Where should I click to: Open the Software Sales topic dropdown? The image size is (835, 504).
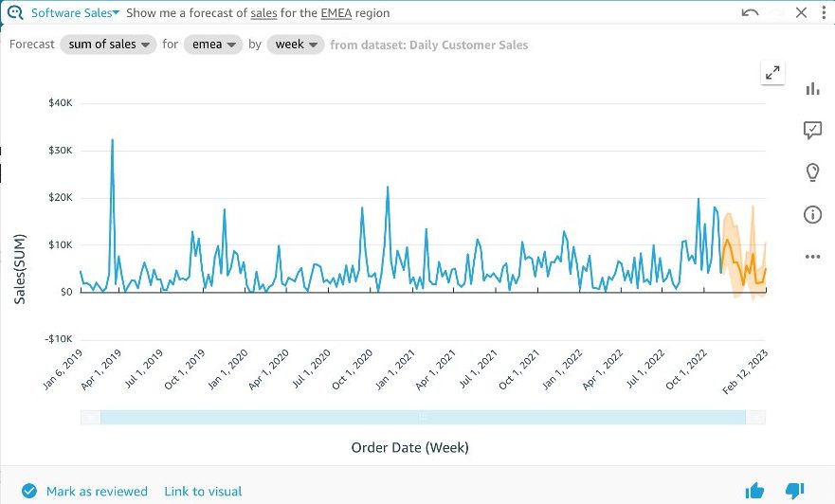[x=76, y=13]
